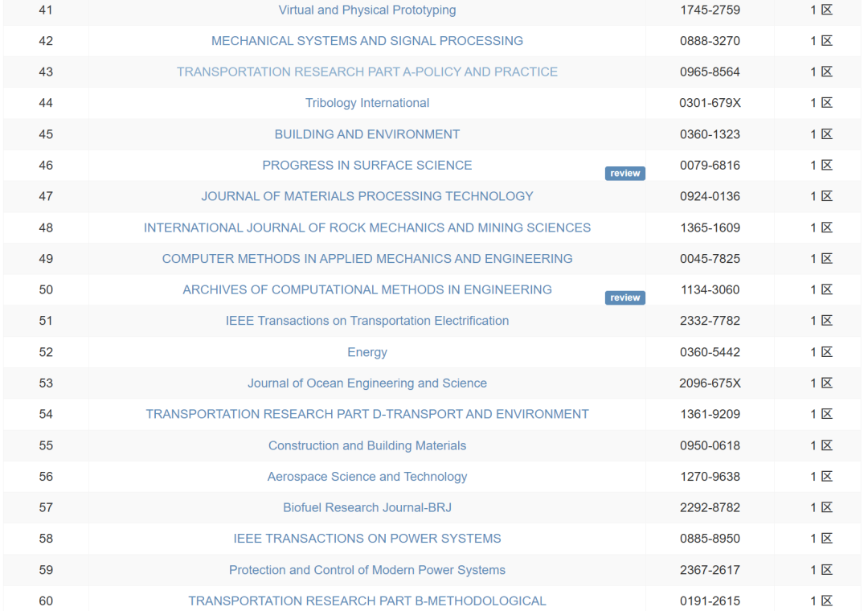Viewport: 868px width, 611px height.
Task: Select ISSN 0360-1323 cell
Action: point(710,134)
